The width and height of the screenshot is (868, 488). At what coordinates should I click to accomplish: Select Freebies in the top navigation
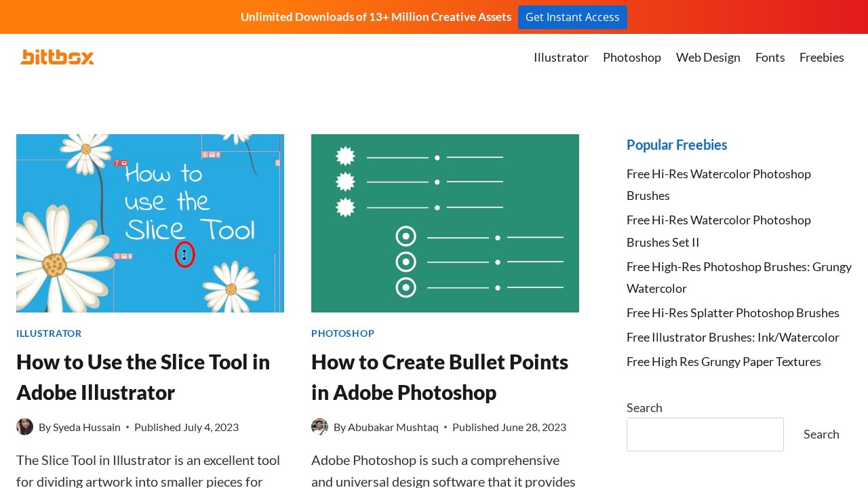click(x=821, y=58)
